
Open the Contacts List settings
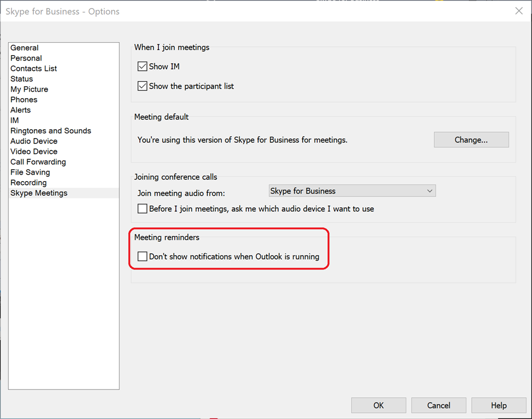(x=34, y=69)
